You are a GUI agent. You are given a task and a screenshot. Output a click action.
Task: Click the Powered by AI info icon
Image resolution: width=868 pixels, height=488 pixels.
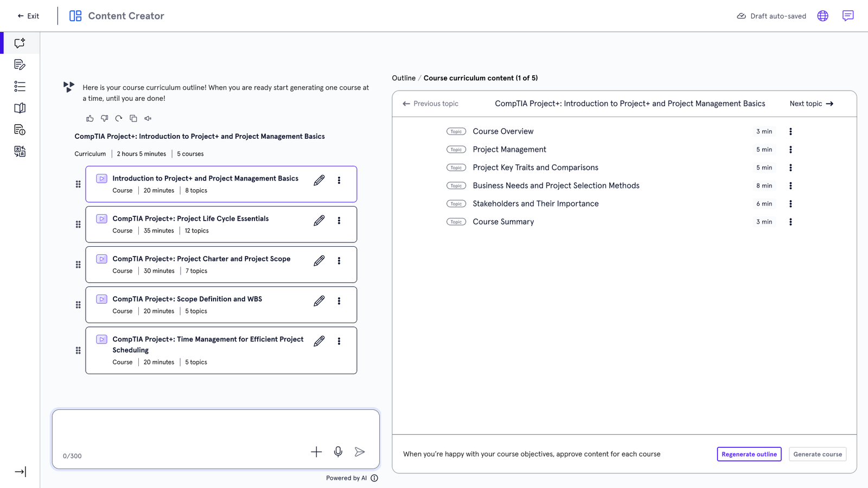click(374, 478)
